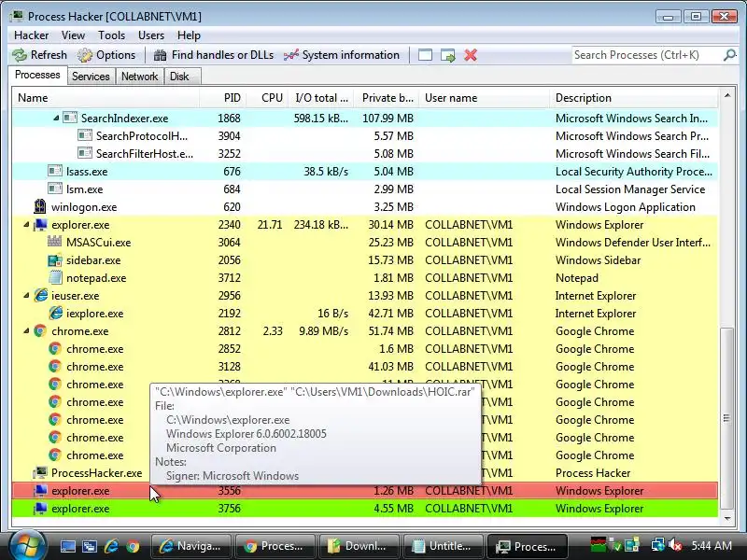Click the lsm.exe process icon
This screenshot has width=747, height=560.
(55, 189)
